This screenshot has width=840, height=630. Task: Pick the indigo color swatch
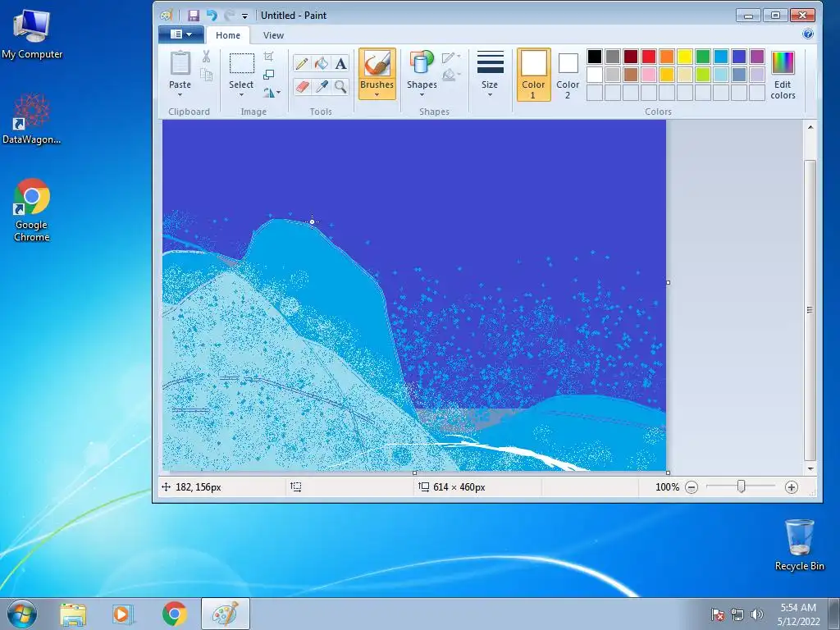coord(739,57)
